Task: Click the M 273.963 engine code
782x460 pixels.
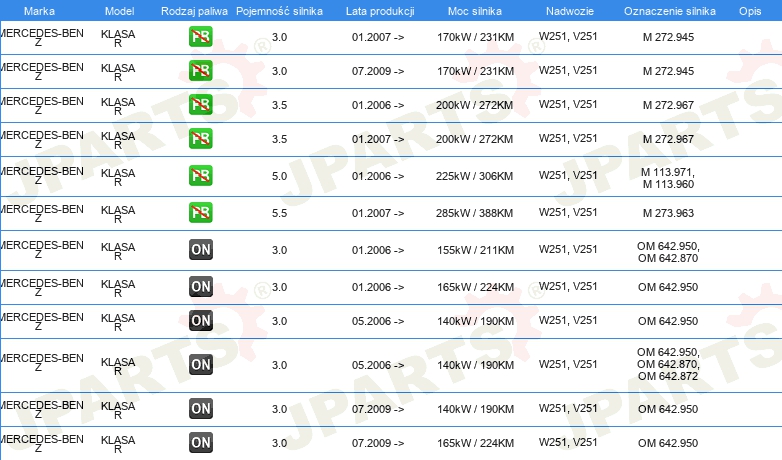Action: point(668,213)
